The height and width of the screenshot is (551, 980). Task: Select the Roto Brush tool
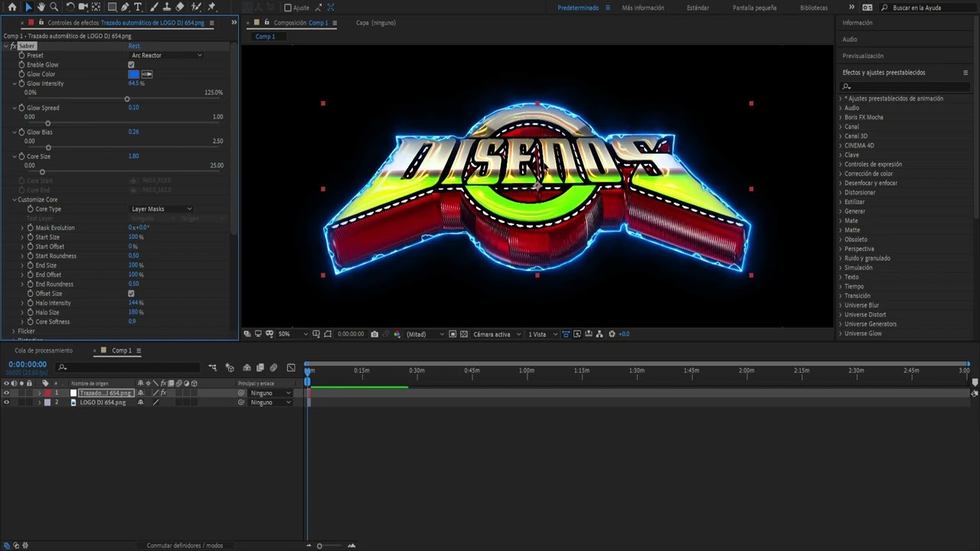pyautogui.click(x=196, y=7)
